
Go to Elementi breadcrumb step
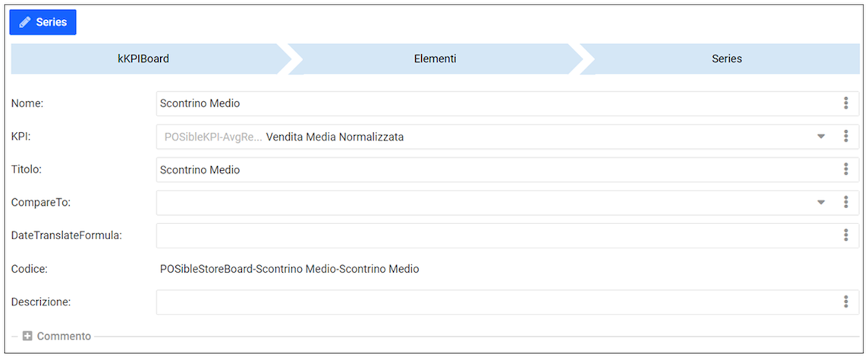pyautogui.click(x=435, y=58)
